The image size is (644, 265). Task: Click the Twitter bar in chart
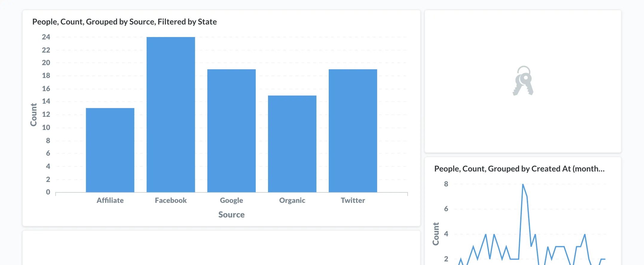353,131
